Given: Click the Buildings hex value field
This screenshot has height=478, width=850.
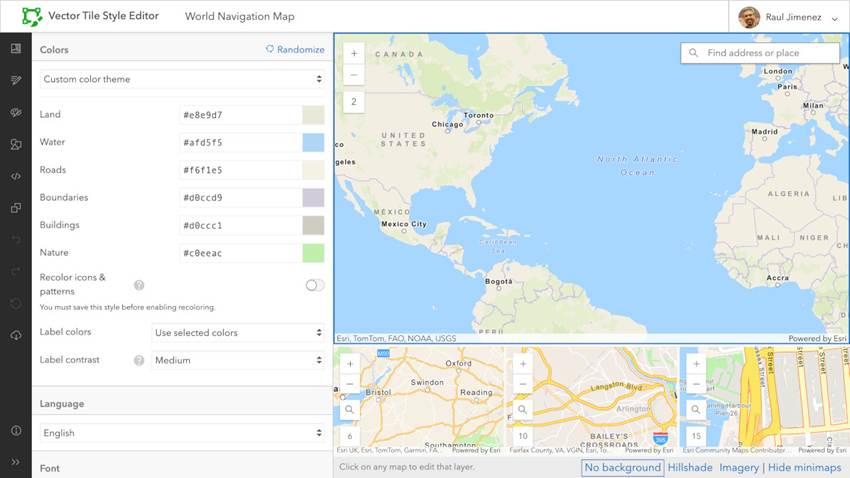Looking at the screenshot, I should [x=241, y=225].
